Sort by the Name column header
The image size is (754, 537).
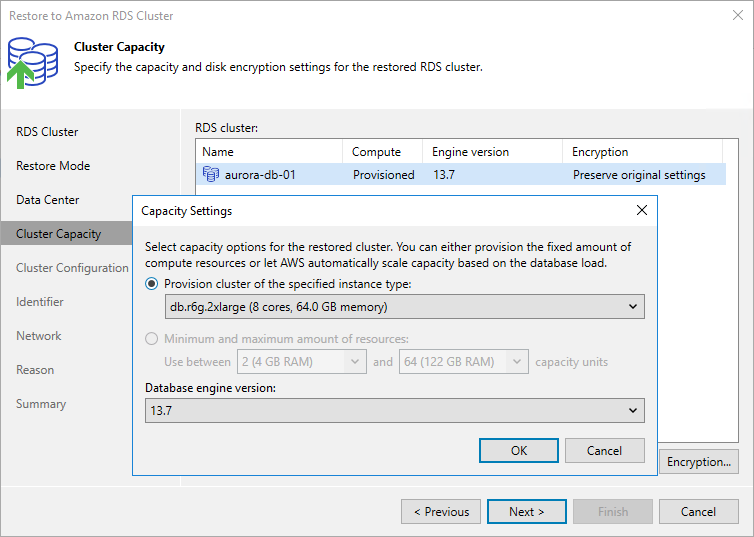tap(269, 151)
